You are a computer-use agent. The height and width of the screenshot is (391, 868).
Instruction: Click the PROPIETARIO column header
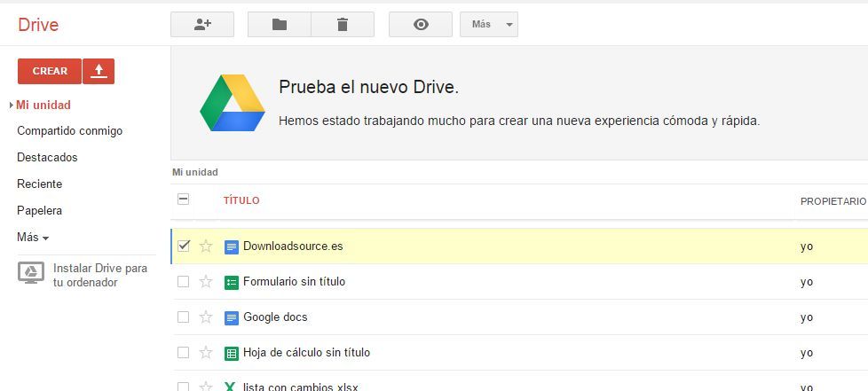coord(833,201)
